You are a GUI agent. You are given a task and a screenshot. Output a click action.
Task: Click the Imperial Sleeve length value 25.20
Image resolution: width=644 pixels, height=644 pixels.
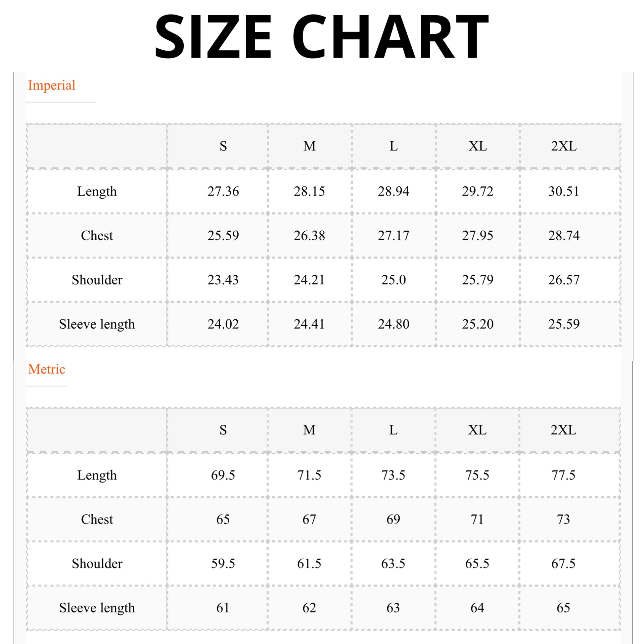coord(477,324)
